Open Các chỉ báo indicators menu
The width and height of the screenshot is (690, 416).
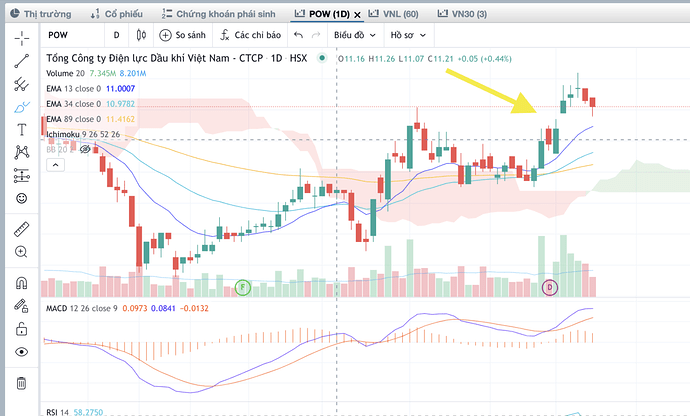[250, 35]
